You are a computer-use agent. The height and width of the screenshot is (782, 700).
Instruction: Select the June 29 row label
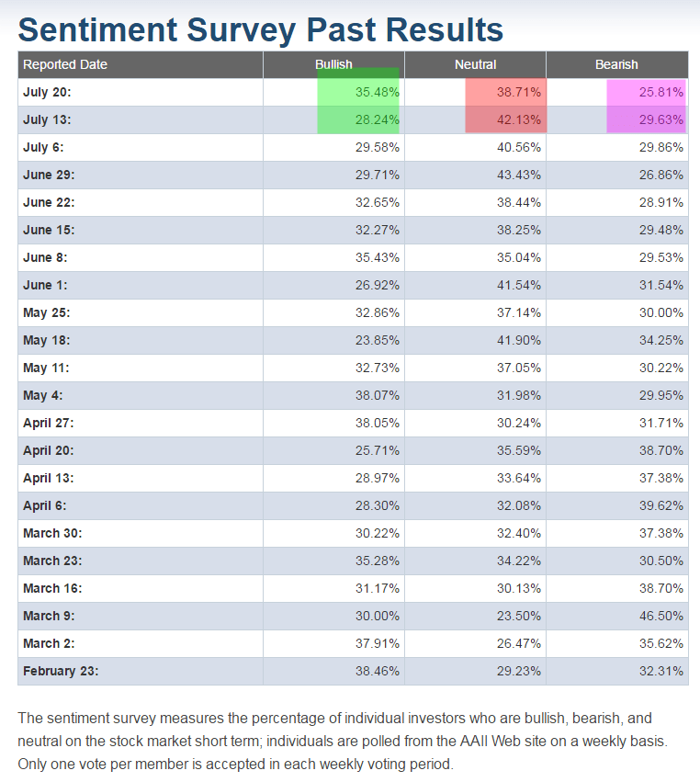pyautogui.click(x=49, y=176)
